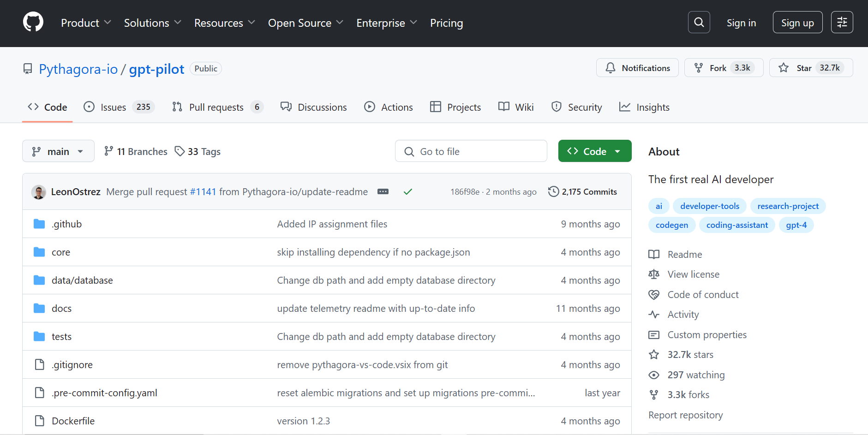Switch to the Insights tab
The image size is (868, 435).
644,107
